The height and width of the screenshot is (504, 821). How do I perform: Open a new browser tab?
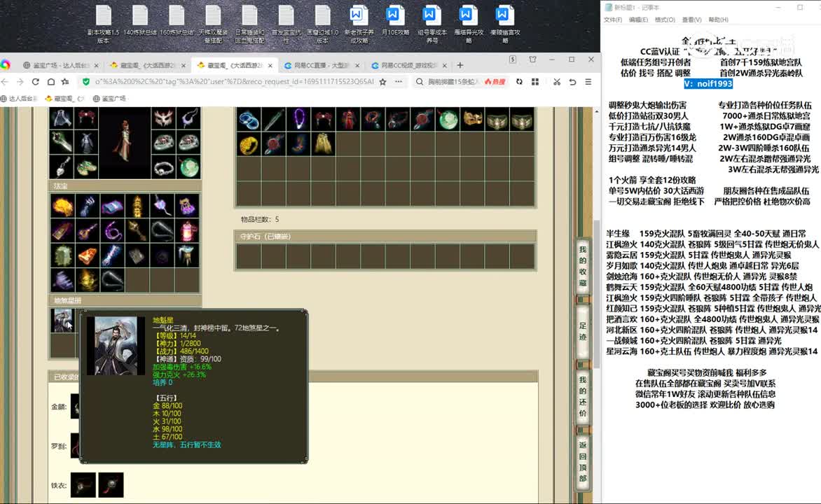pos(460,65)
